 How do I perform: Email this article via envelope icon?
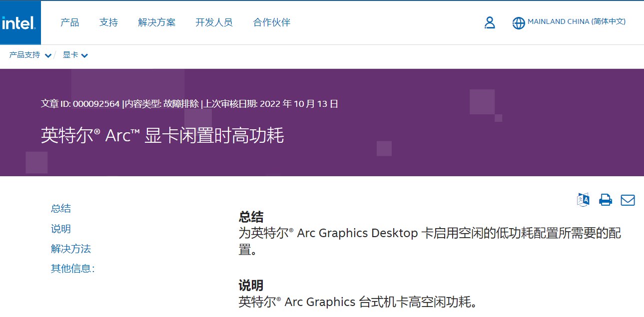tap(628, 200)
